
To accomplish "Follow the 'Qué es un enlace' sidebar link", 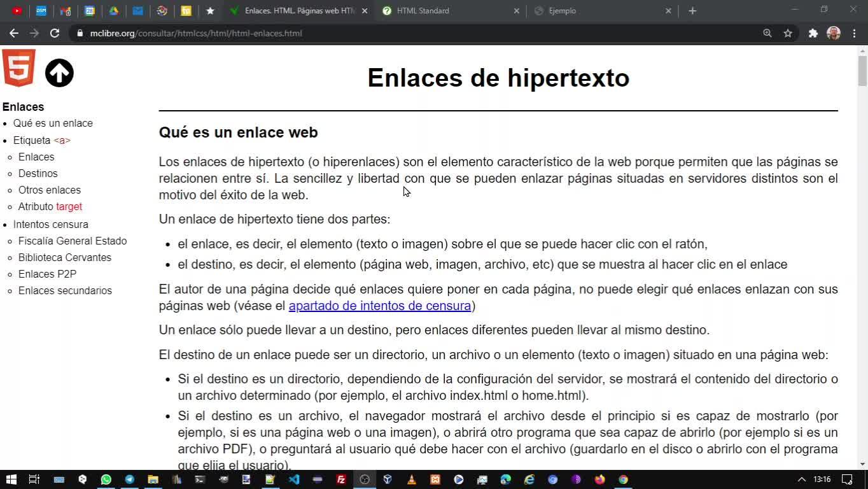I will tap(53, 124).
